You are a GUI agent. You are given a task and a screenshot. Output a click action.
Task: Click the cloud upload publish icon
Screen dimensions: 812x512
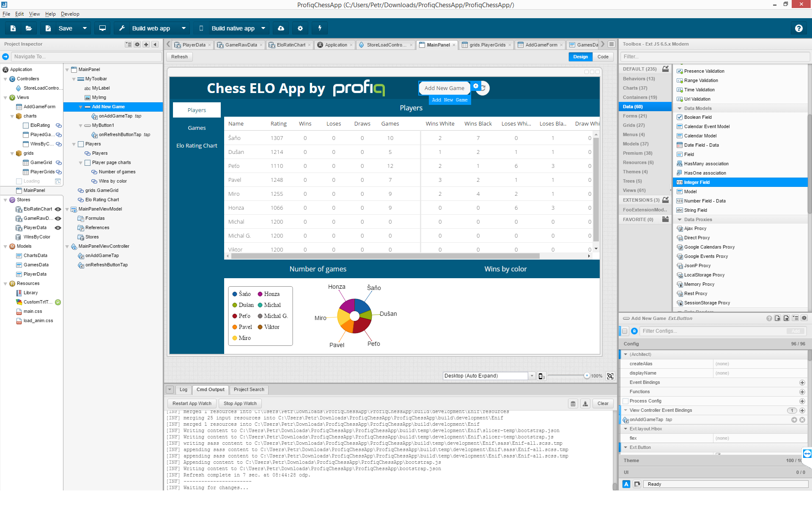click(281, 28)
